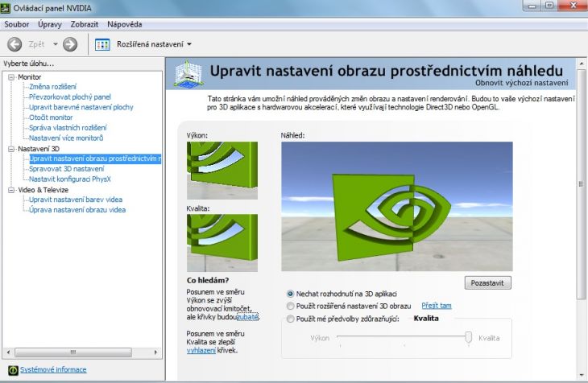Screen dimensions: 588x383
Task: Click the NVIDIA logo icon in title bar
Action: click(6, 8)
